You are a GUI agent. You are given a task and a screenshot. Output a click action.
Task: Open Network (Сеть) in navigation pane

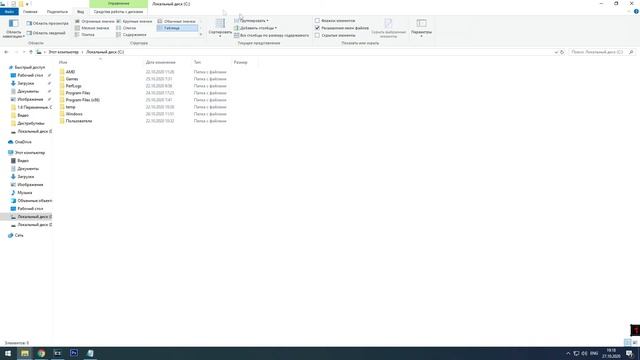coord(19,236)
